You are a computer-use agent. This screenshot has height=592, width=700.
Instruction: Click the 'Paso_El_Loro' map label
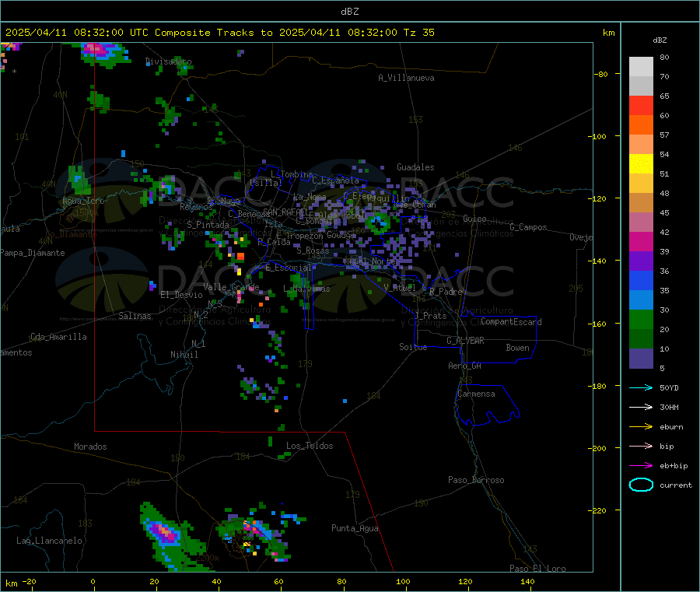pyautogui.click(x=537, y=569)
